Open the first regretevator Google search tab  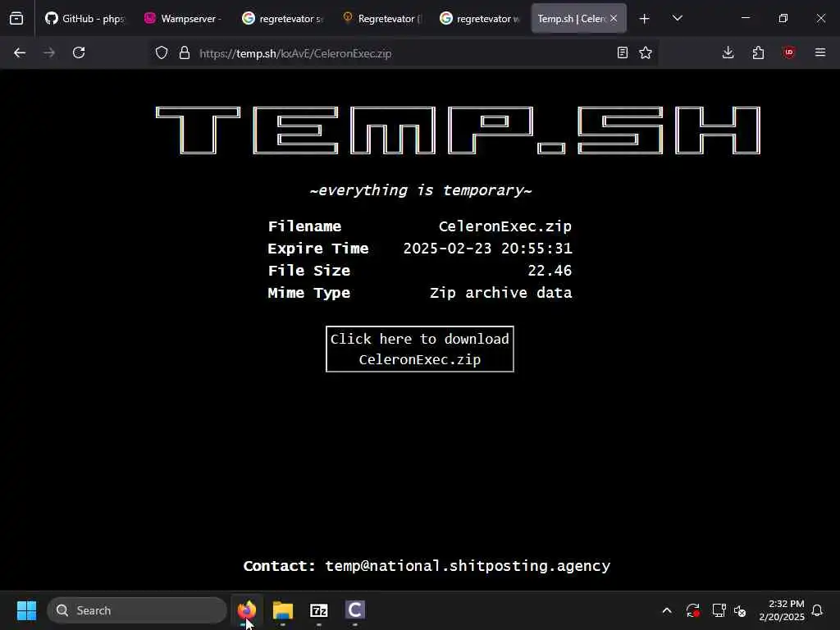282,19
